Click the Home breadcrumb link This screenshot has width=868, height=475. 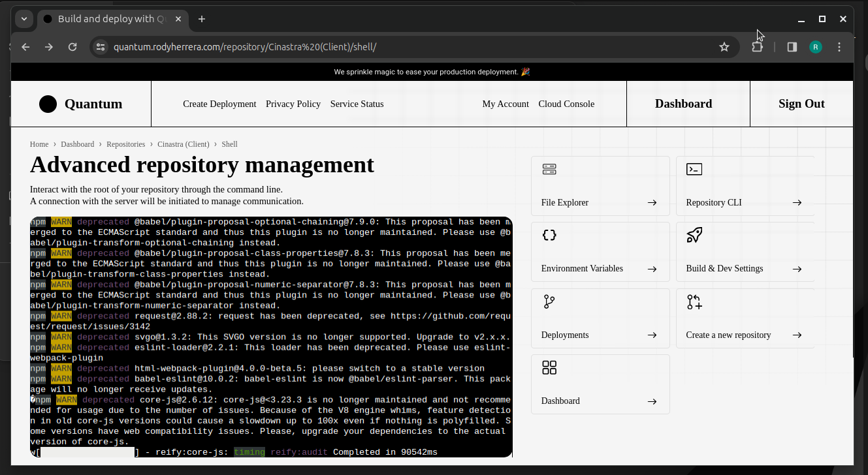point(39,144)
